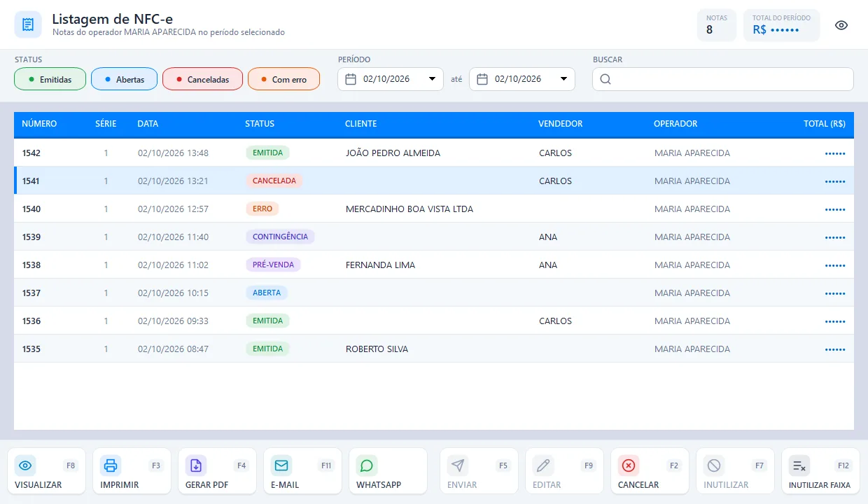Sort by the Número column header

click(39, 124)
